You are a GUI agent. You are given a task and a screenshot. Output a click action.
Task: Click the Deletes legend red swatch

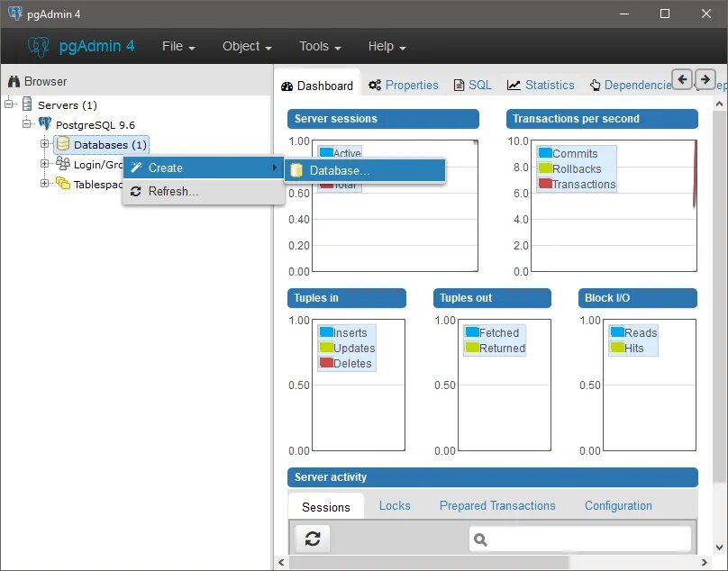pyautogui.click(x=326, y=362)
